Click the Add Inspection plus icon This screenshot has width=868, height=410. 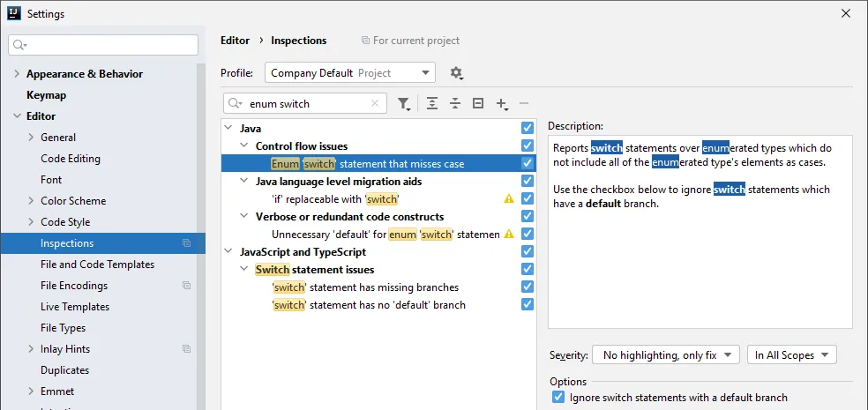pyautogui.click(x=501, y=104)
